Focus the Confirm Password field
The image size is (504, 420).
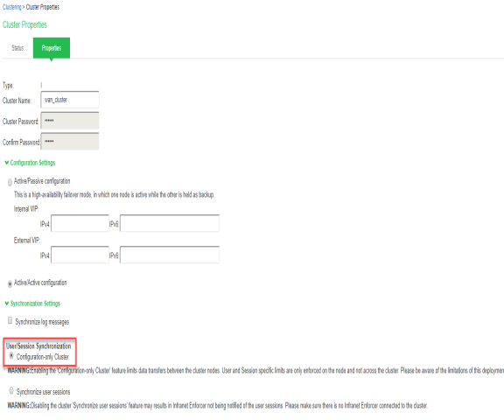tap(70, 142)
